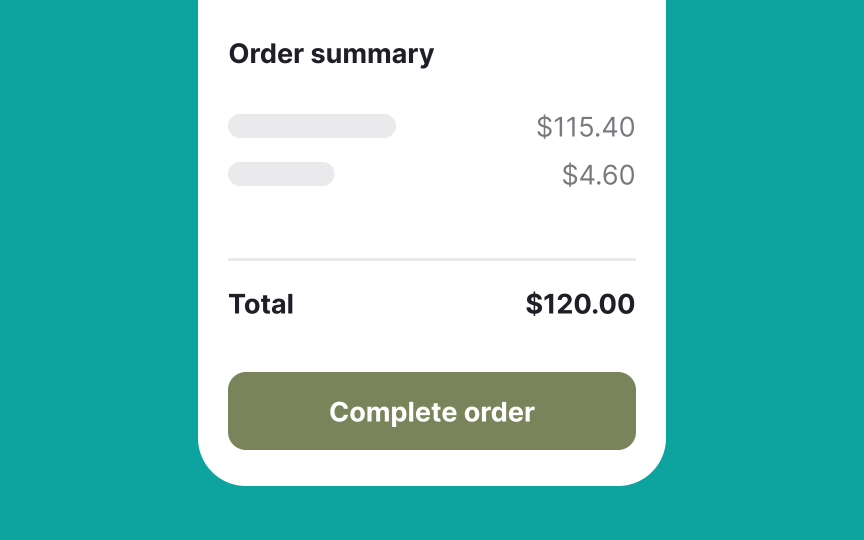
Task: Click the card's bottom-right rounded corner
Action: [648, 468]
